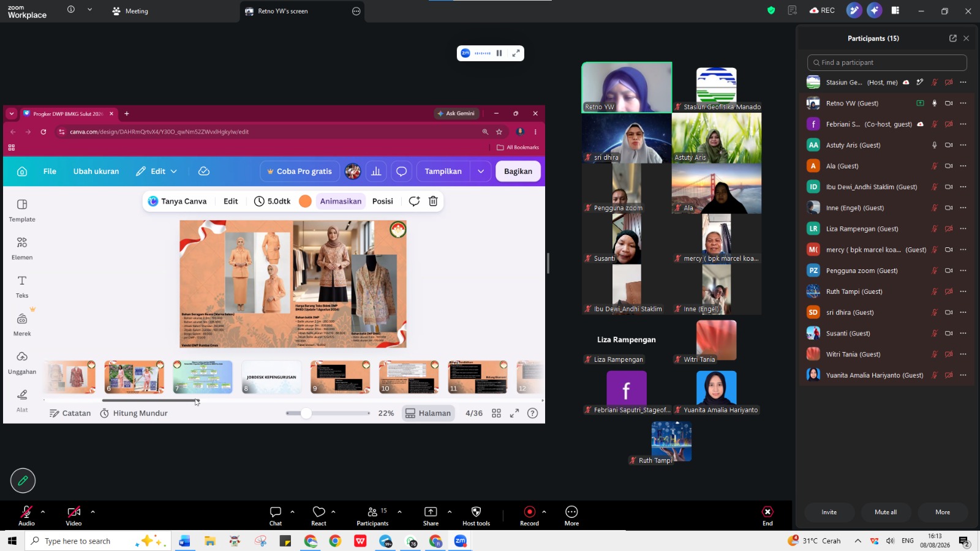The image size is (980, 551).
Task: Expand Record options caret
Action: pos(544,512)
